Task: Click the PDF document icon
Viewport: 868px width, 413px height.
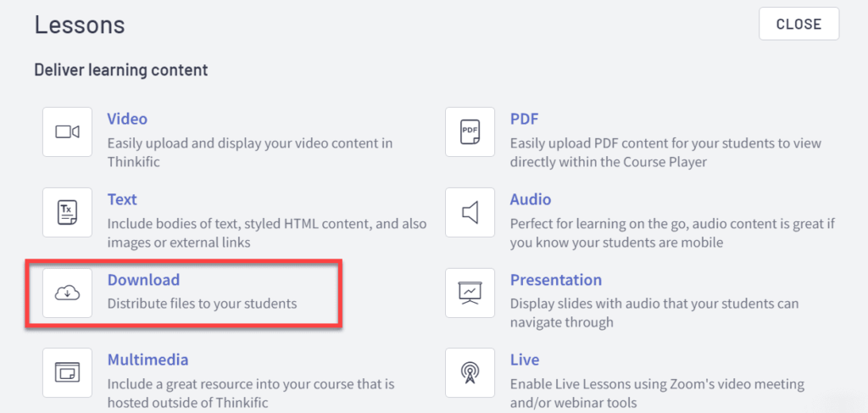Action: point(470,131)
